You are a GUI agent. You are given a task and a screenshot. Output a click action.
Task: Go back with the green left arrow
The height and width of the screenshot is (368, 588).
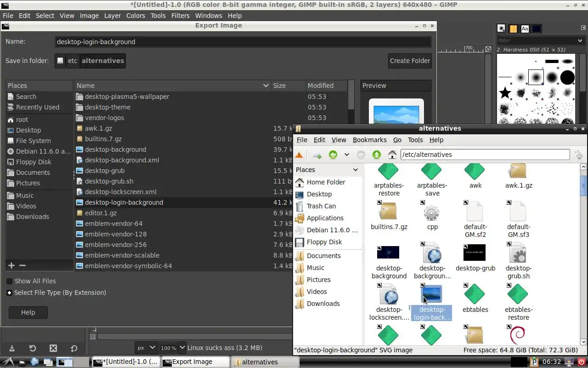(333, 155)
